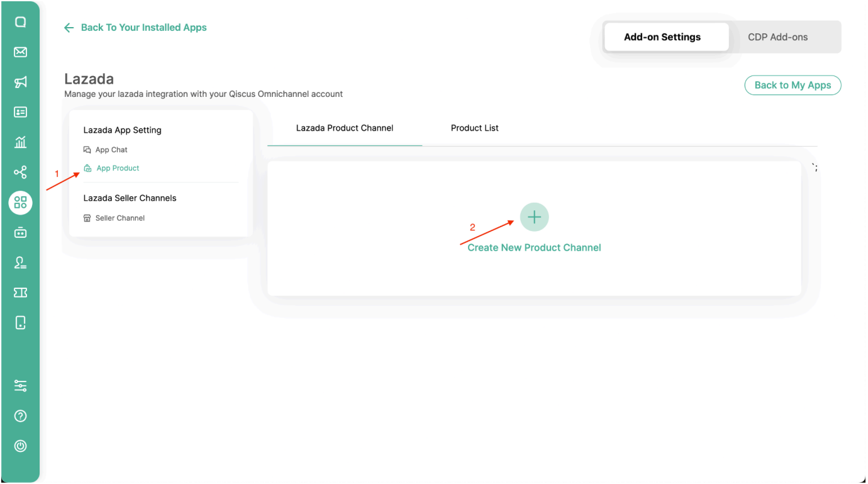Click the power logout icon
Viewport: 868px width, 484px height.
pyautogui.click(x=20, y=446)
